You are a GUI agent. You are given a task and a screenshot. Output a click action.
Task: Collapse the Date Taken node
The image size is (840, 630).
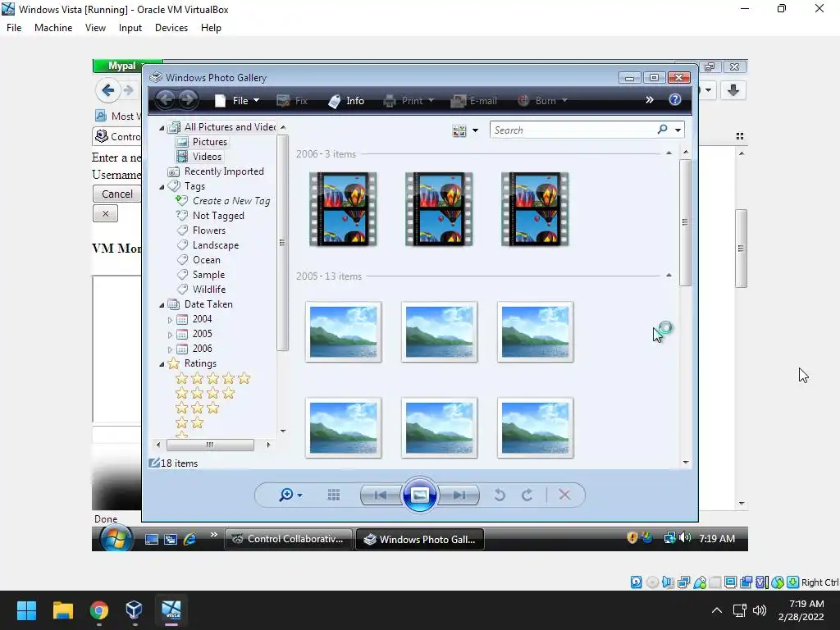click(162, 305)
